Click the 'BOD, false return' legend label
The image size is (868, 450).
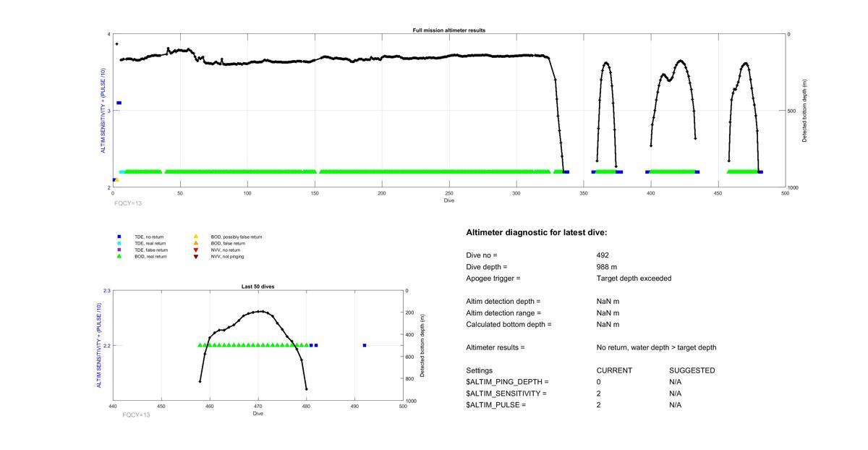pos(228,243)
